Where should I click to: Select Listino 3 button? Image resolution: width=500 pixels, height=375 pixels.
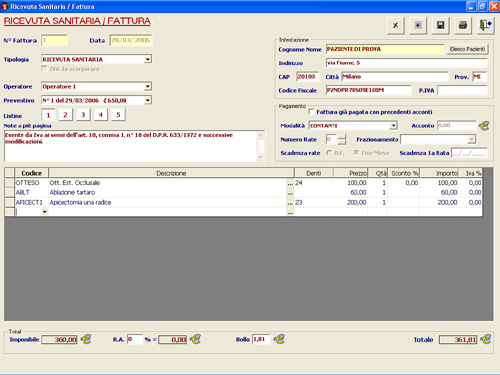[83, 115]
